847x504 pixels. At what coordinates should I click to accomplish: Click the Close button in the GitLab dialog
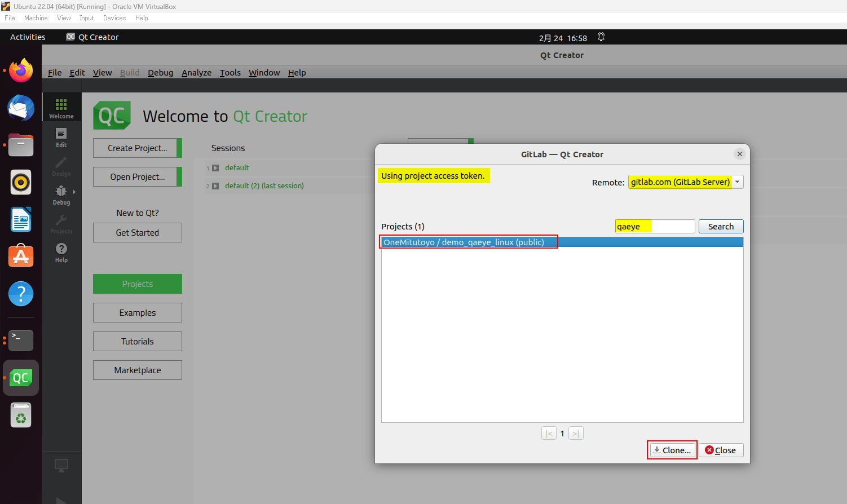click(721, 450)
